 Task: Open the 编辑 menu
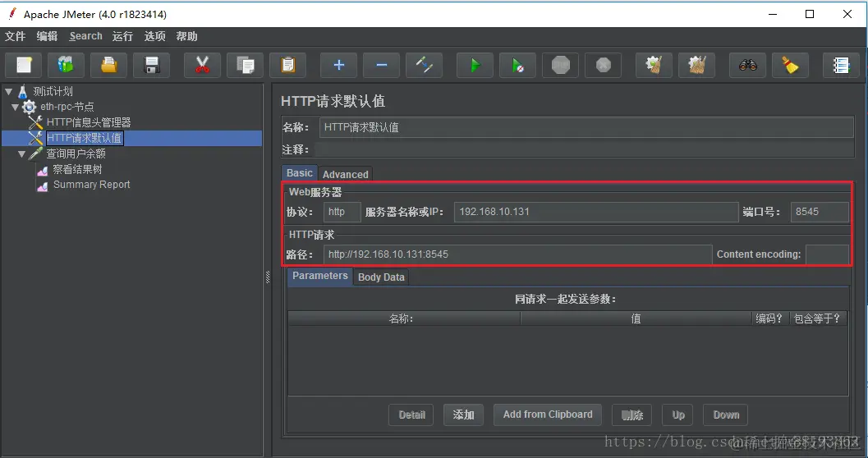pos(47,36)
